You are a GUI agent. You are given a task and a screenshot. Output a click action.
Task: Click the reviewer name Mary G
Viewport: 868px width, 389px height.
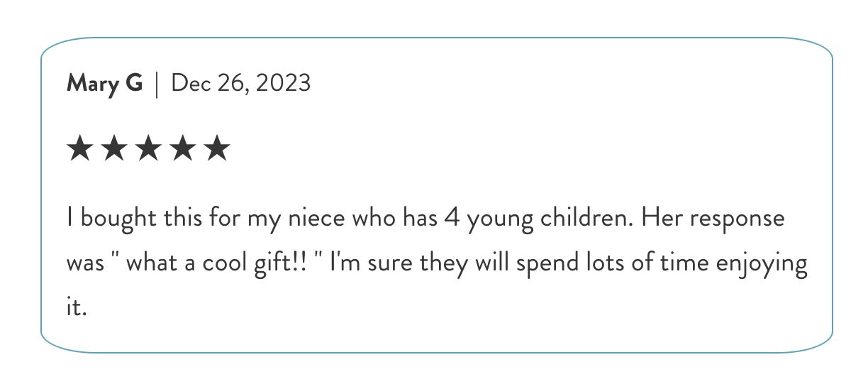pyautogui.click(x=104, y=84)
